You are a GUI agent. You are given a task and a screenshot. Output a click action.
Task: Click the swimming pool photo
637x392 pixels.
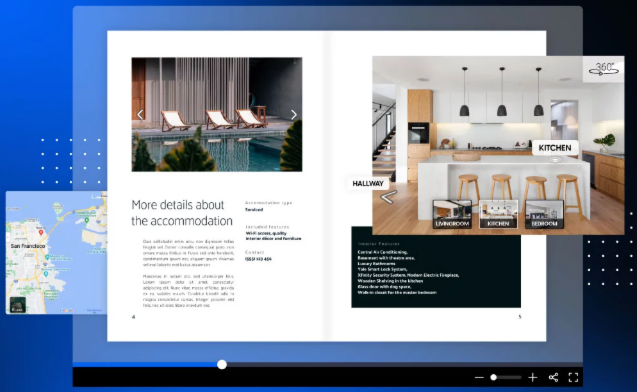click(217, 114)
